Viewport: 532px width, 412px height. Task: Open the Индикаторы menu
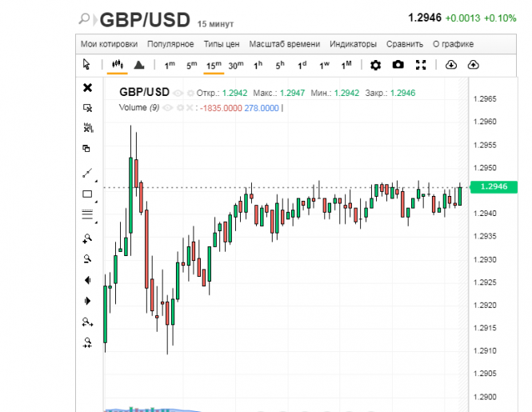(353, 44)
